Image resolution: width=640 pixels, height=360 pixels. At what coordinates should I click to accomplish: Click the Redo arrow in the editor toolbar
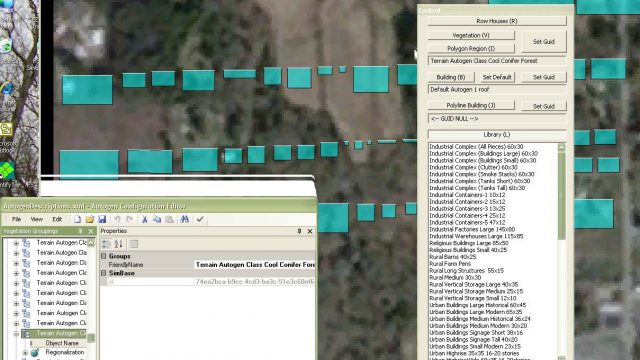tap(130, 220)
